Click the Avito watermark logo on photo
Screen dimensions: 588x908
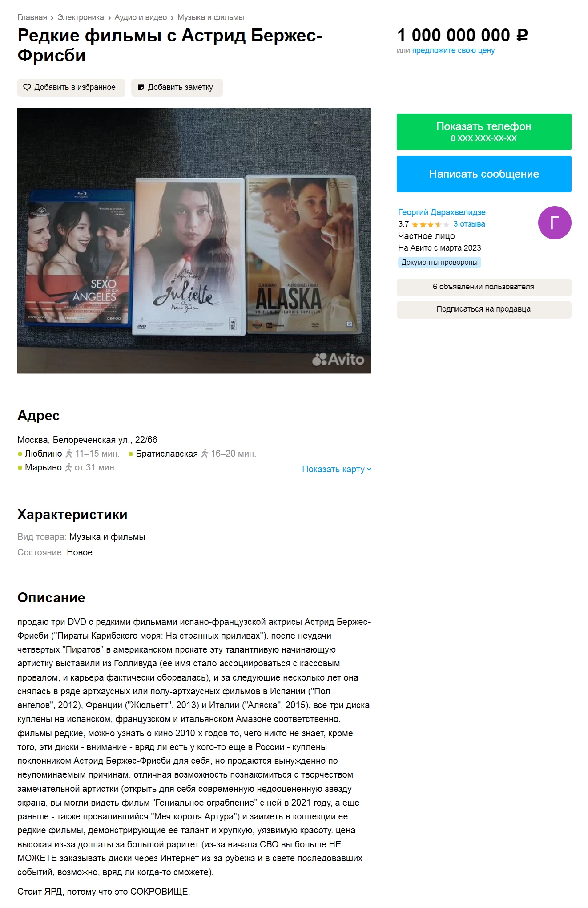[338, 359]
